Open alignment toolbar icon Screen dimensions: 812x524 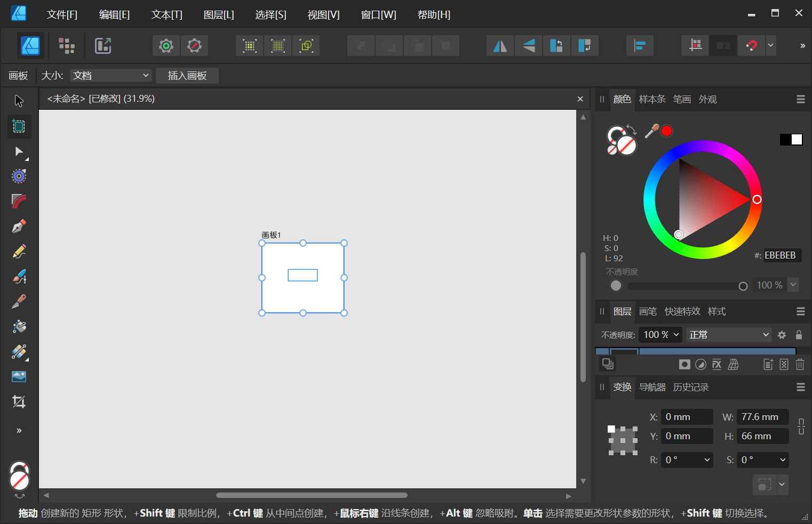point(640,46)
